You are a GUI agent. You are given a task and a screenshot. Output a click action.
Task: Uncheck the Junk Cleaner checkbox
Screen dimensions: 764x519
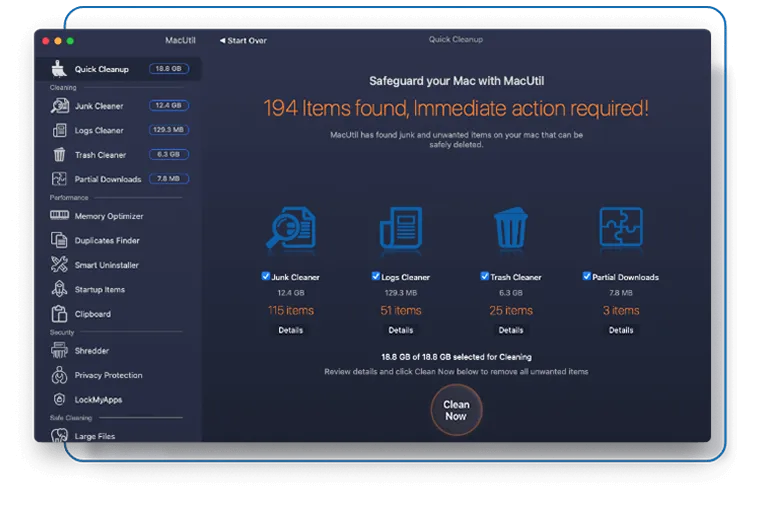(266, 276)
